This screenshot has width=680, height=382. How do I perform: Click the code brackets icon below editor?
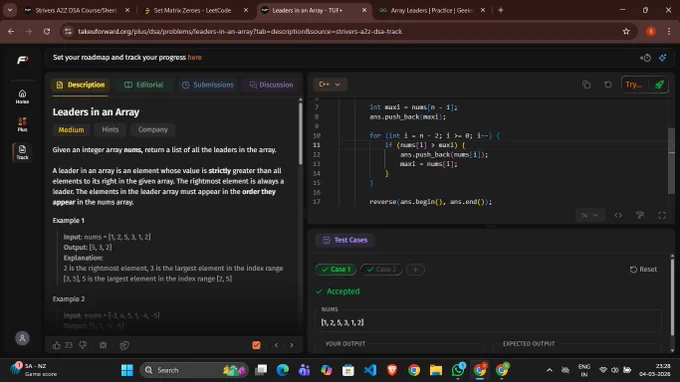(x=618, y=215)
